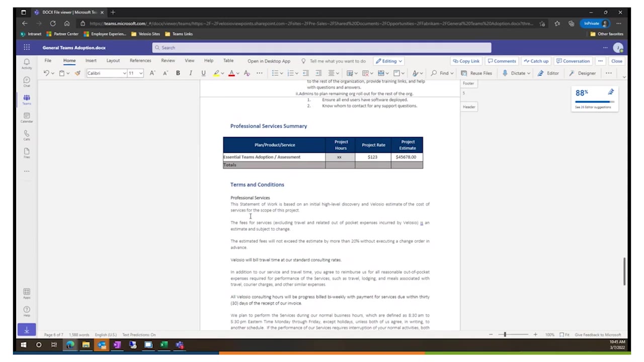
Task: Click the Editor score progress bar
Action: (x=594, y=102)
